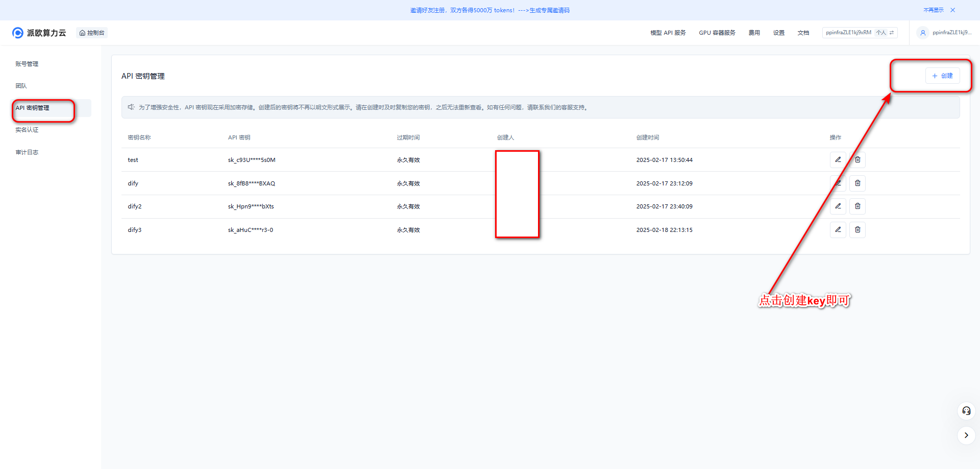Click the 创建 button
This screenshot has width=980, height=469.
(x=942, y=76)
